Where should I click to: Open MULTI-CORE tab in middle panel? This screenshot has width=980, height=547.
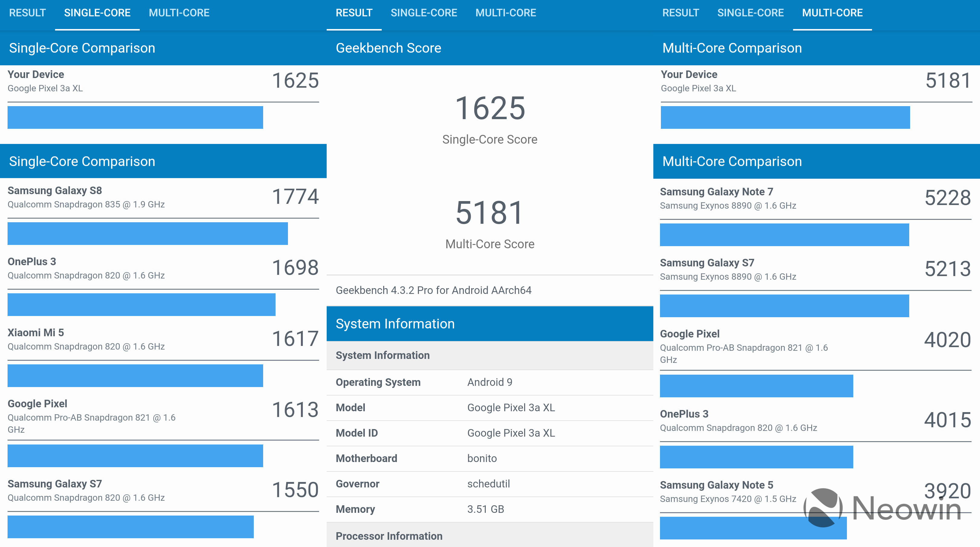506,13
